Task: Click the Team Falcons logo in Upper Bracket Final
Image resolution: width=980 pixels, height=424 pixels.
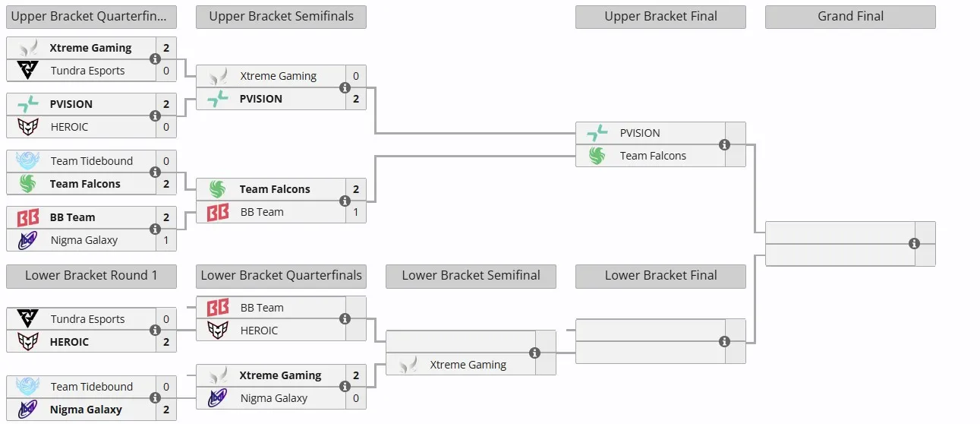Action: tap(597, 156)
